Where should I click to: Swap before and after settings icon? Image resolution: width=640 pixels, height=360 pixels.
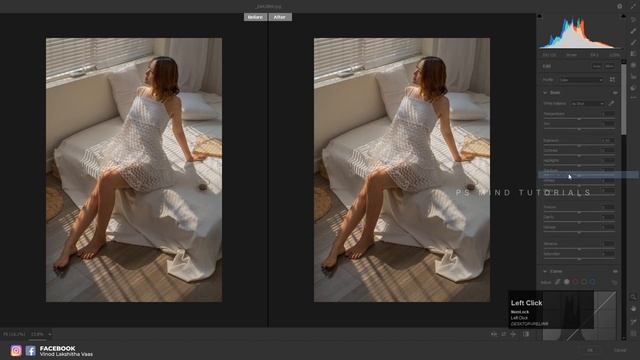[x=504, y=334]
